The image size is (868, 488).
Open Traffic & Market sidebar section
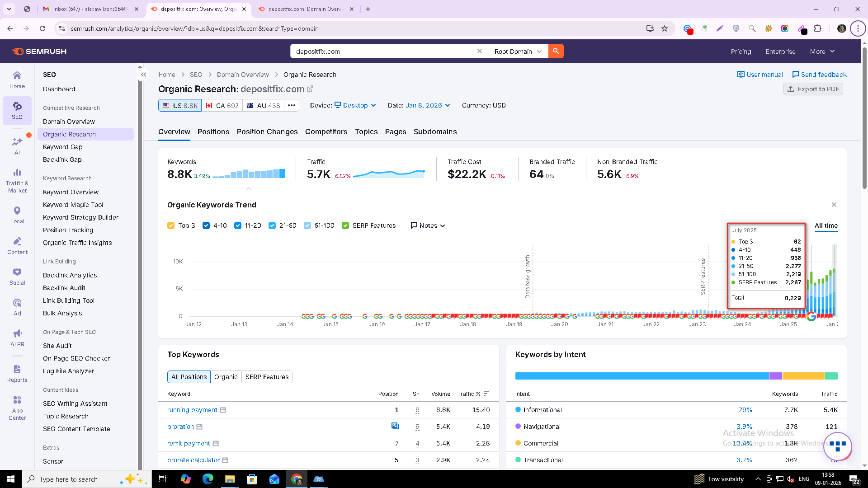point(17,180)
